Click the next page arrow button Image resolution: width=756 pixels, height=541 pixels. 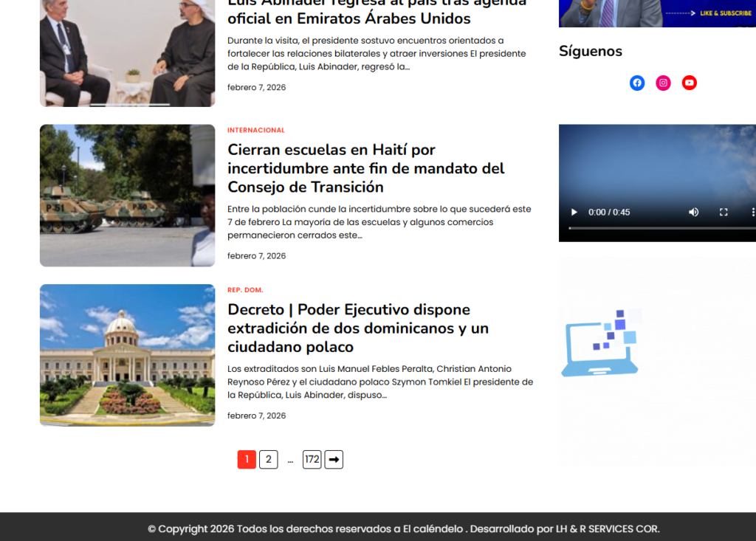334,460
